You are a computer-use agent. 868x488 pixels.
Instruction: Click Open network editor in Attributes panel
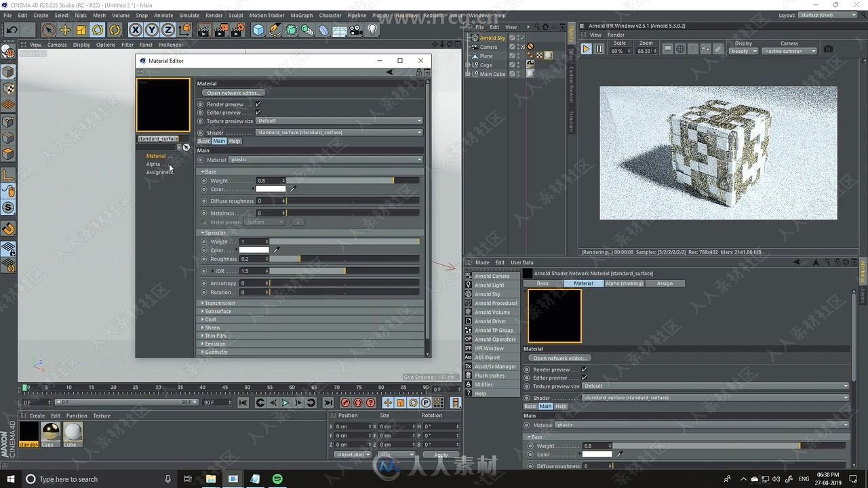(x=559, y=358)
